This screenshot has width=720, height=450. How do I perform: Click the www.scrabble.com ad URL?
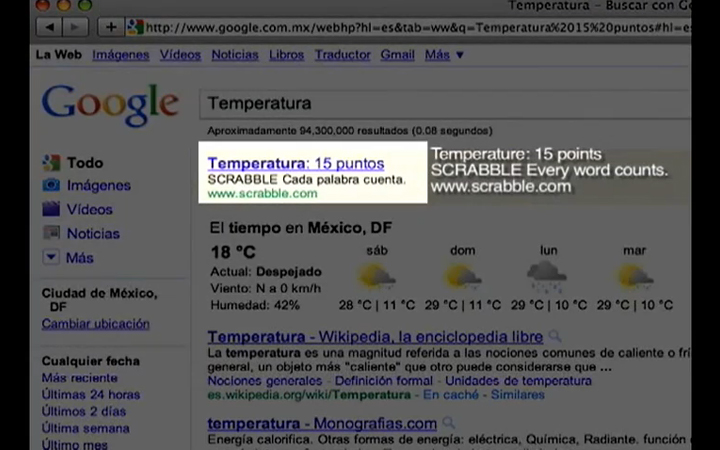click(x=262, y=193)
